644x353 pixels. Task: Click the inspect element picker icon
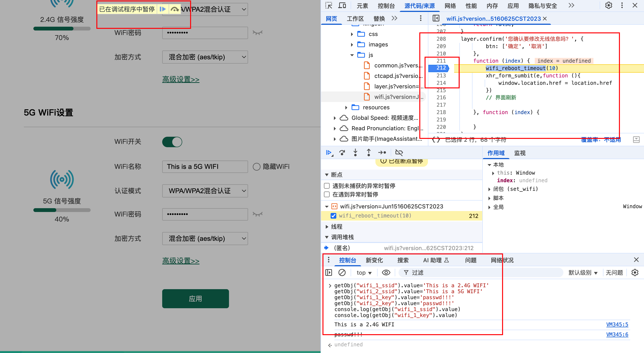328,5
